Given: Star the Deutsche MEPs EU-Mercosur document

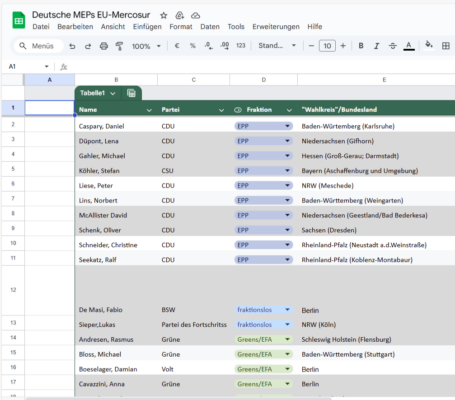Looking at the screenshot, I should (x=163, y=15).
